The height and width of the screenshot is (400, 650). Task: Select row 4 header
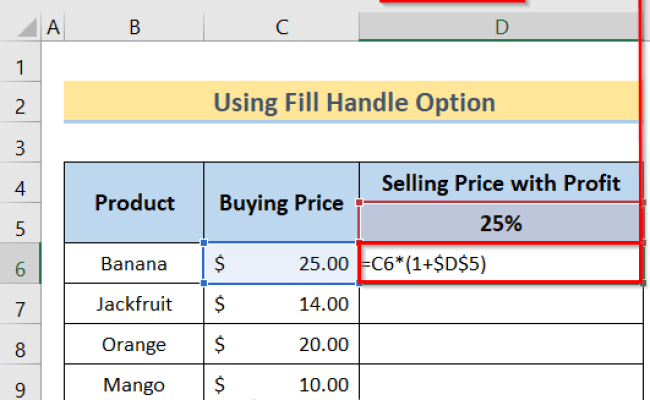(20, 189)
